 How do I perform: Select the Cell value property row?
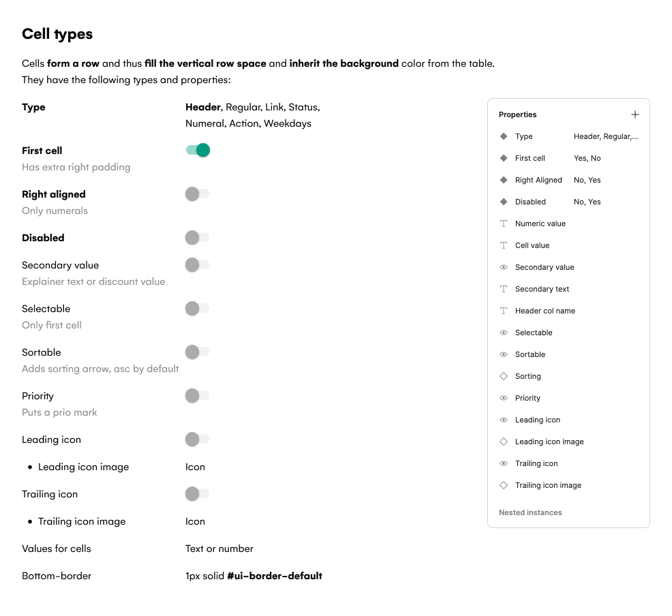click(x=532, y=245)
